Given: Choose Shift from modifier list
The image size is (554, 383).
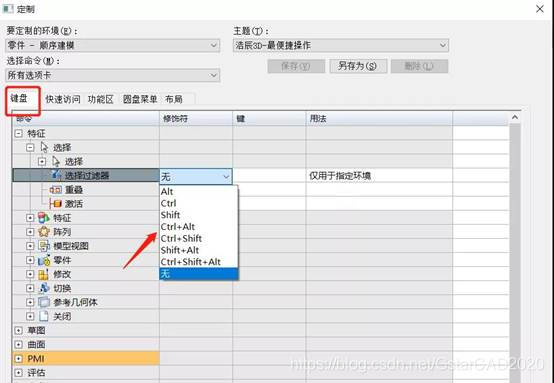Looking at the screenshot, I should [199, 215].
